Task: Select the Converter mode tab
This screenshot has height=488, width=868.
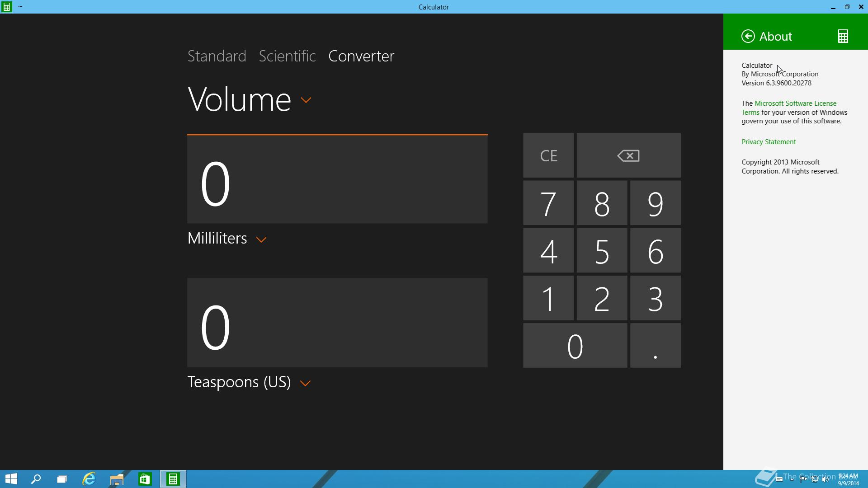Action: (x=361, y=56)
